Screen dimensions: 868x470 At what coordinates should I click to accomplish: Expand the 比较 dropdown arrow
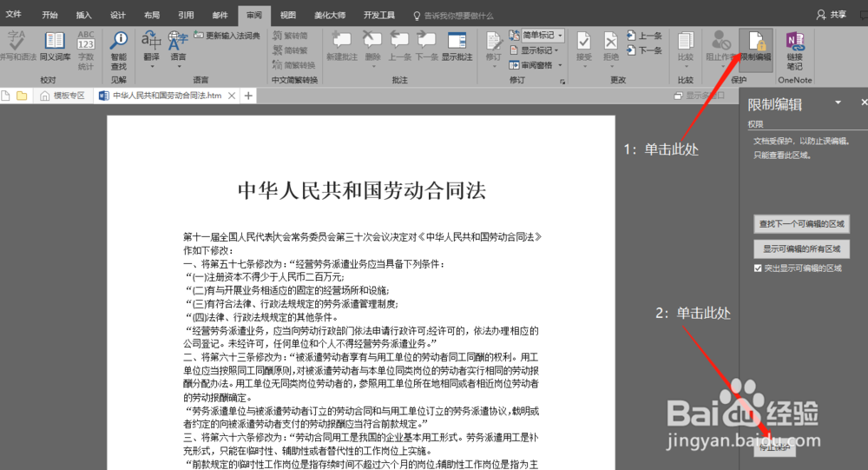[686, 67]
